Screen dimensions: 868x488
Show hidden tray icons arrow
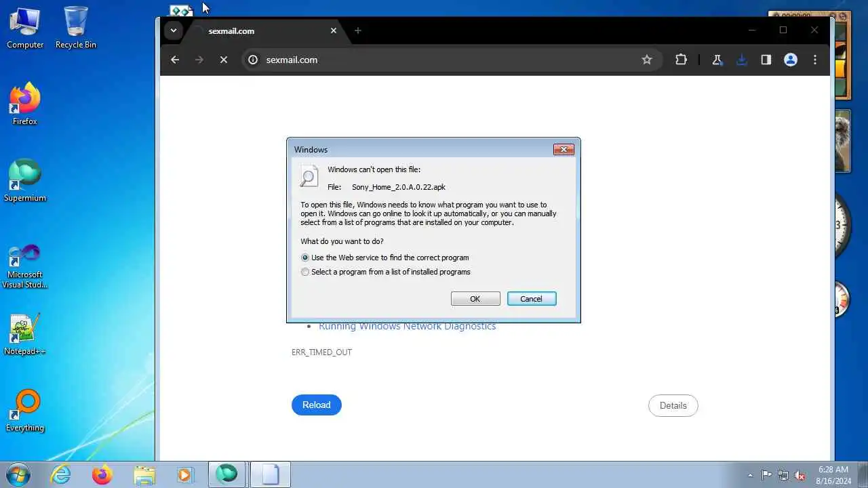(x=750, y=475)
